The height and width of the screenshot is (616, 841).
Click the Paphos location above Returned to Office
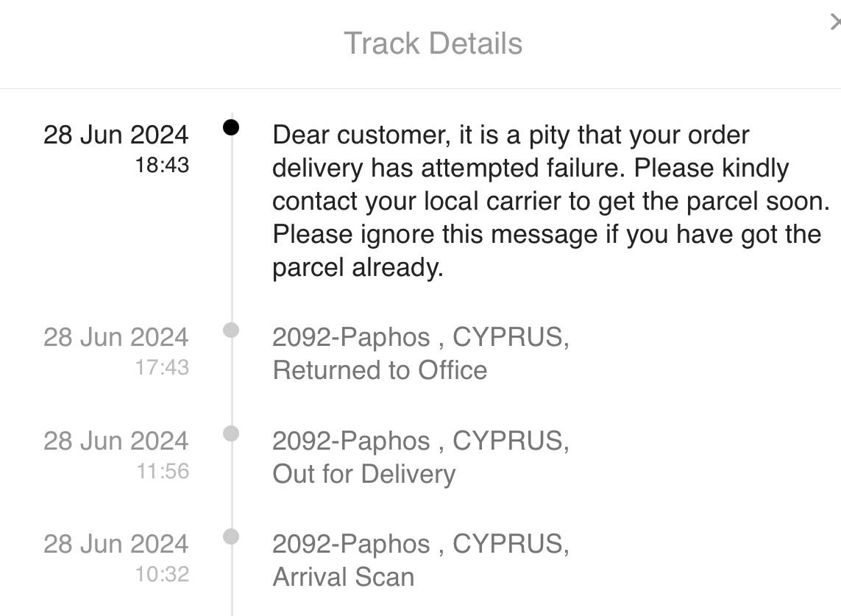[420, 338]
